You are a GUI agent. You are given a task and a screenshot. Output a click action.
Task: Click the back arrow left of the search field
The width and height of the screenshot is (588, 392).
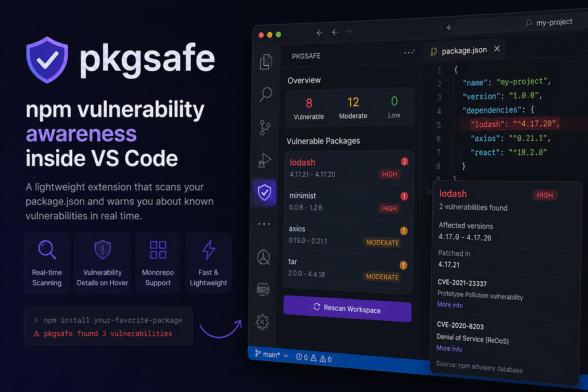(449, 28)
